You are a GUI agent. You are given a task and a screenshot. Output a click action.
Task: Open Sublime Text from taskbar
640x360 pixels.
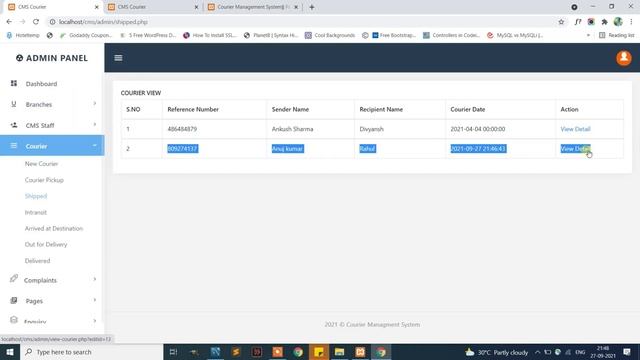236,352
